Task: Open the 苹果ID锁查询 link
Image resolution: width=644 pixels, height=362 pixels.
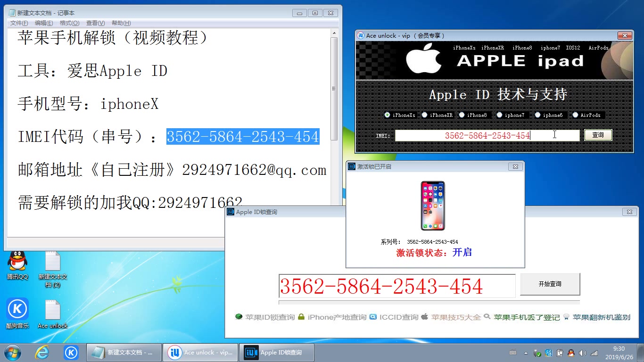Action: tap(270, 317)
